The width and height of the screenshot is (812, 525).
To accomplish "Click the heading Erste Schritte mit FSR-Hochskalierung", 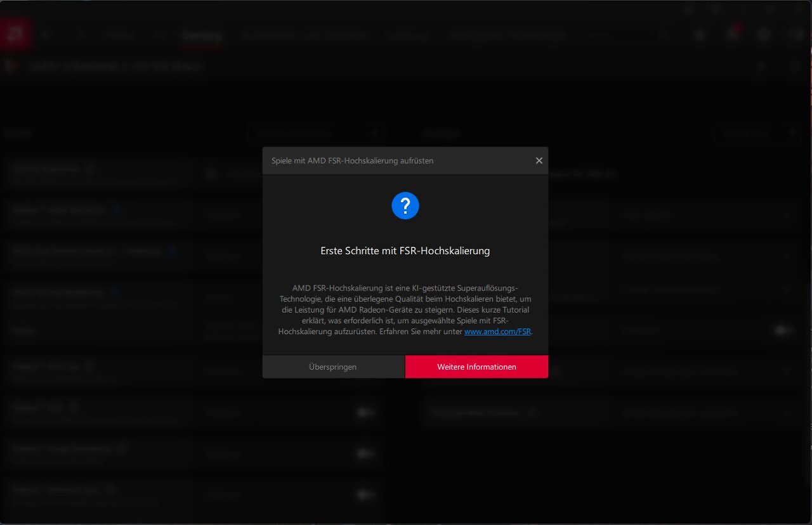I will pyautogui.click(x=405, y=250).
